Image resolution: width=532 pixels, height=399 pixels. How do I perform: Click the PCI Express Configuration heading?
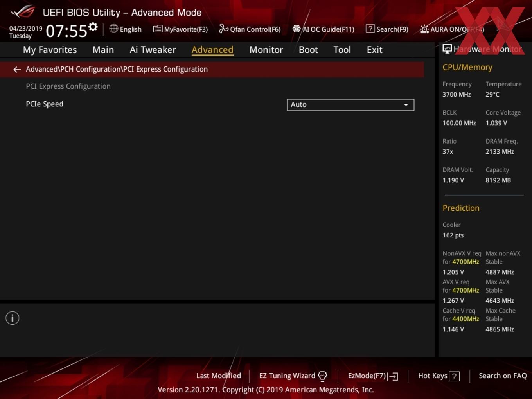(x=68, y=86)
